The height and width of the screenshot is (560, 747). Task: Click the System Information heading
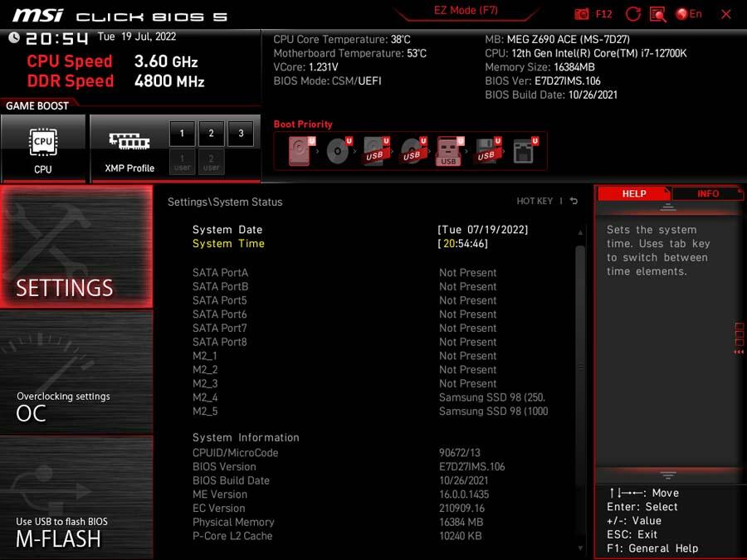(x=246, y=437)
